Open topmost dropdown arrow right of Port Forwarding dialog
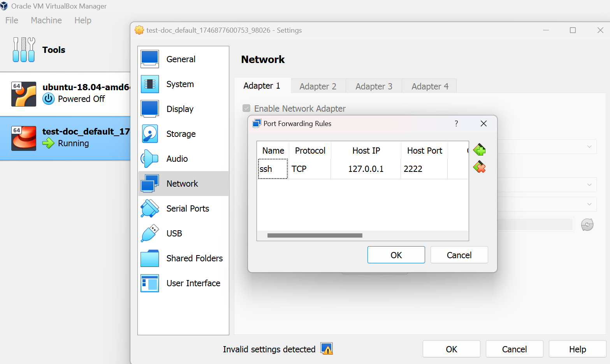Viewport: 610px width, 364px height. 589,147
